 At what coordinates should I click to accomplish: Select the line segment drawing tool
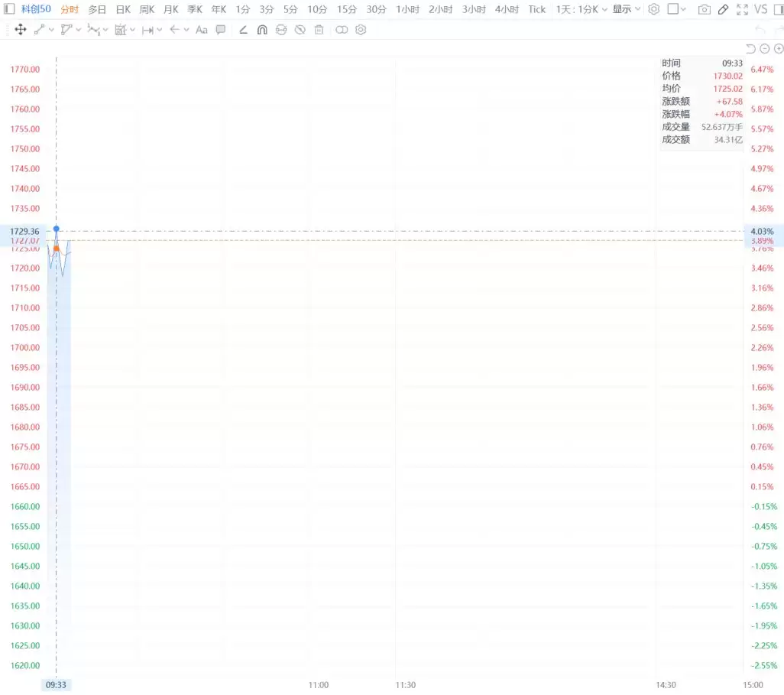pos(40,30)
